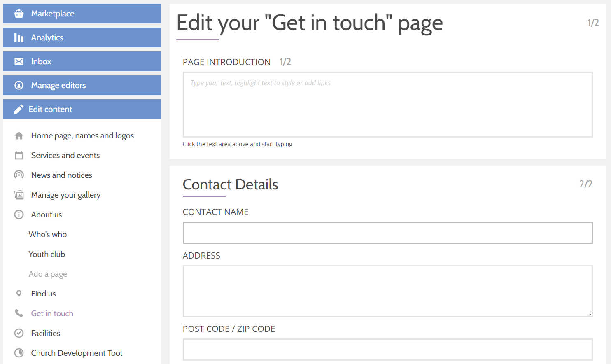Click the Analytics bar chart icon
This screenshot has width=611, height=364.
(x=19, y=37)
